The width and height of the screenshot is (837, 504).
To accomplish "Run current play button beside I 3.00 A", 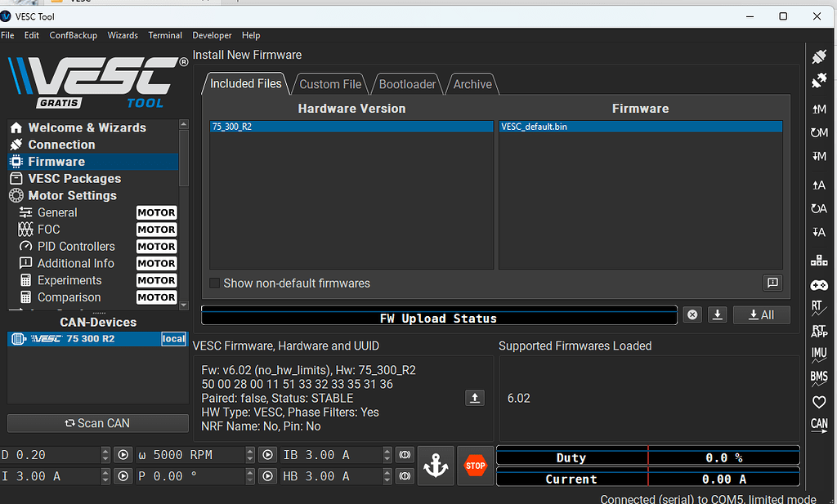I will [x=123, y=476].
